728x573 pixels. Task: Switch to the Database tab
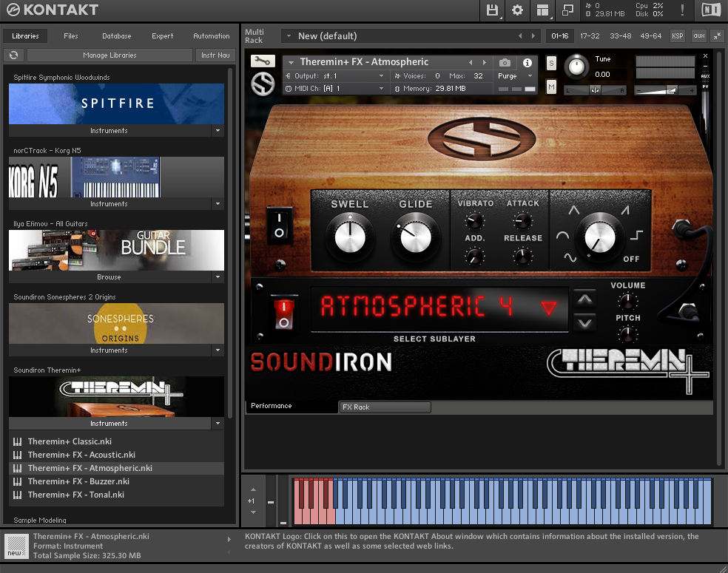(x=117, y=35)
